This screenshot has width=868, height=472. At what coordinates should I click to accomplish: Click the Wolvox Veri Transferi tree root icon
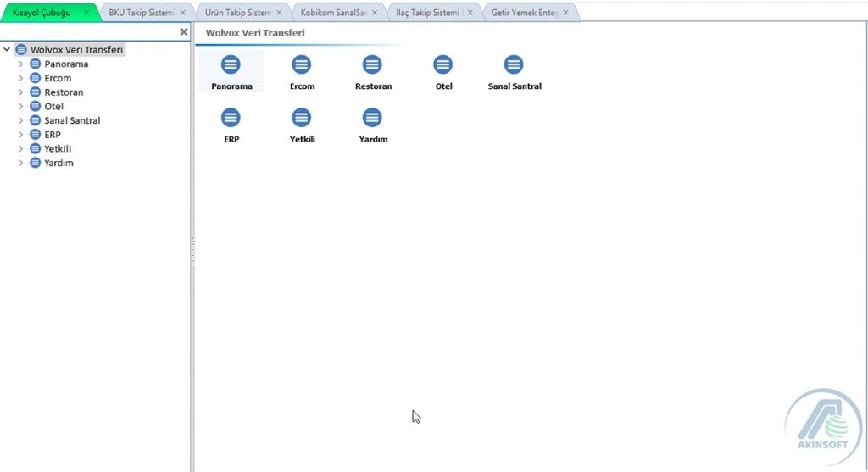(x=21, y=50)
